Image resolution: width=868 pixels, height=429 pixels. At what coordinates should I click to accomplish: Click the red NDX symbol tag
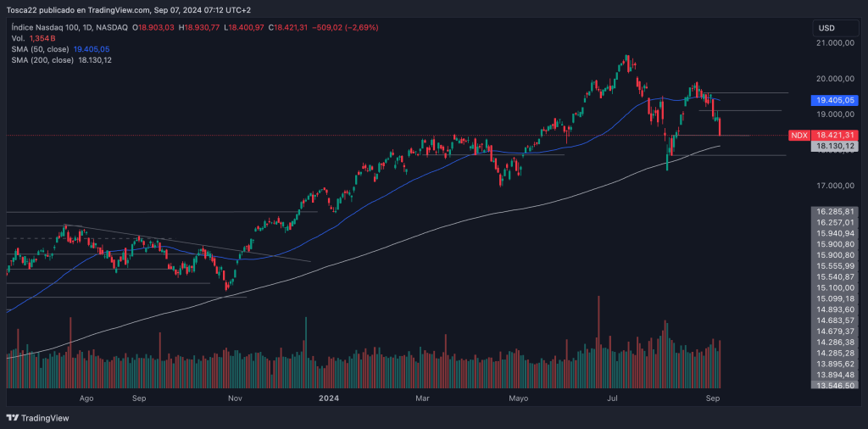(x=798, y=136)
